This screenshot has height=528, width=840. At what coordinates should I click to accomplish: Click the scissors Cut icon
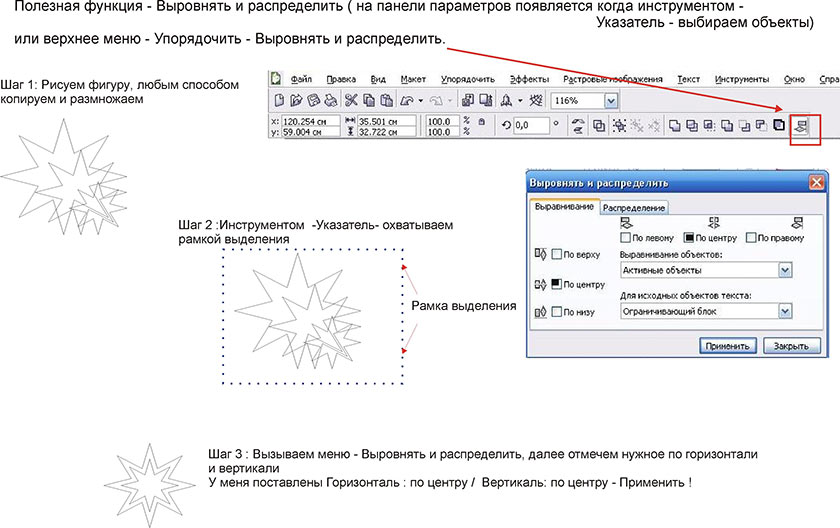coord(351,101)
